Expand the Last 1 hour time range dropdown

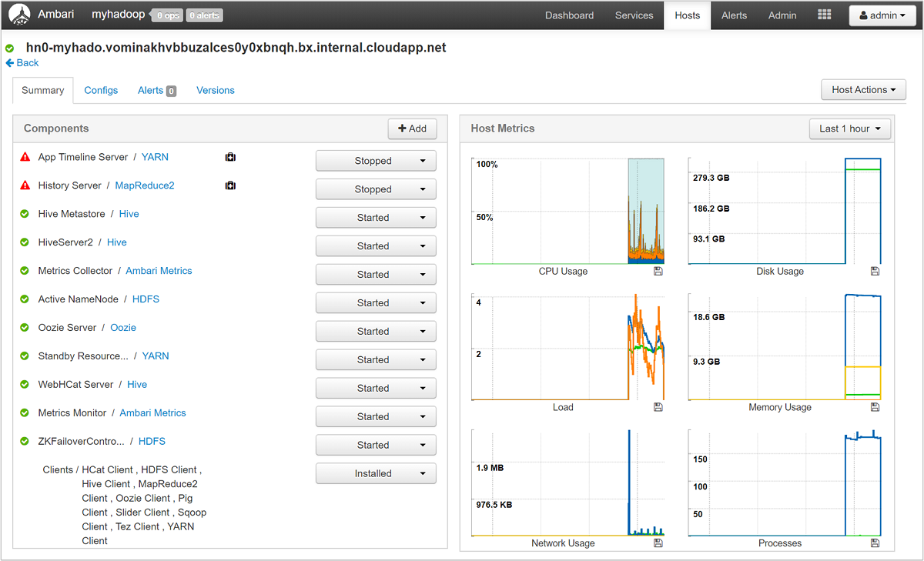pyautogui.click(x=850, y=129)
